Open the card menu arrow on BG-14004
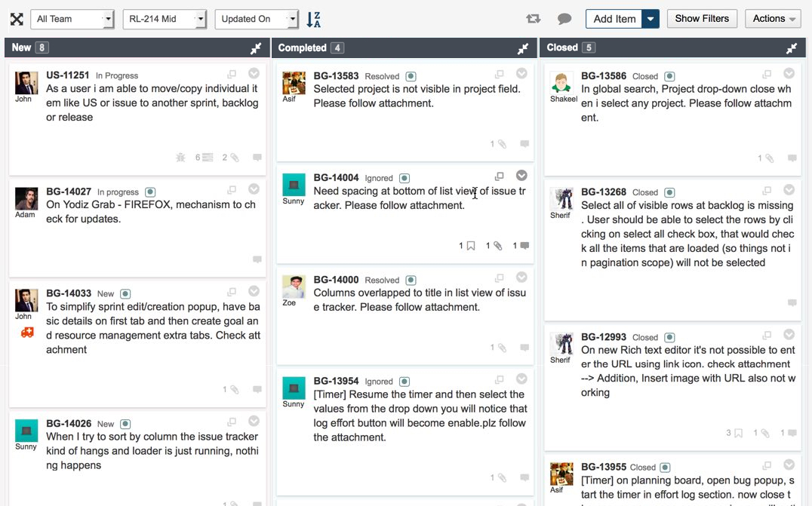812x506 pixels. pos(521,176)
